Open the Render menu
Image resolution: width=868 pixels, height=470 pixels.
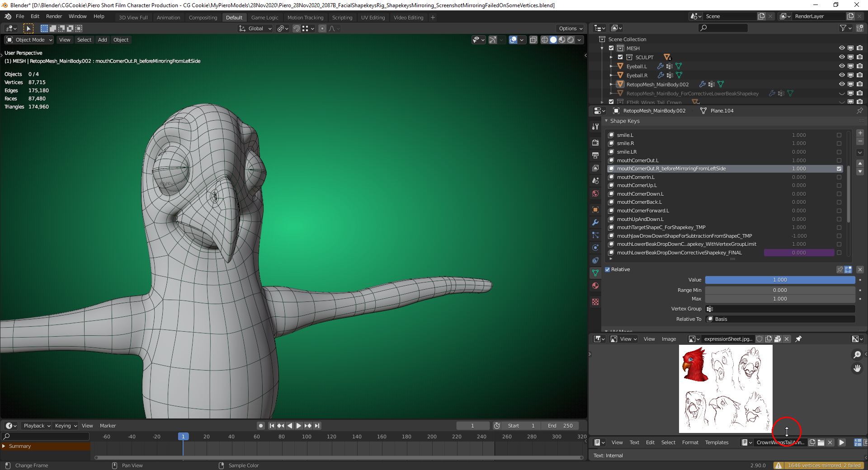(54, 16)
